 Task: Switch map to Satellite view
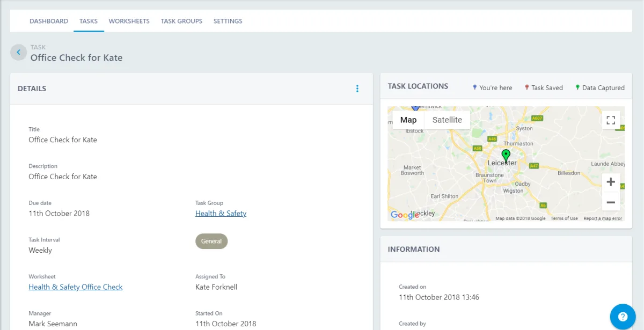[447, 120]
